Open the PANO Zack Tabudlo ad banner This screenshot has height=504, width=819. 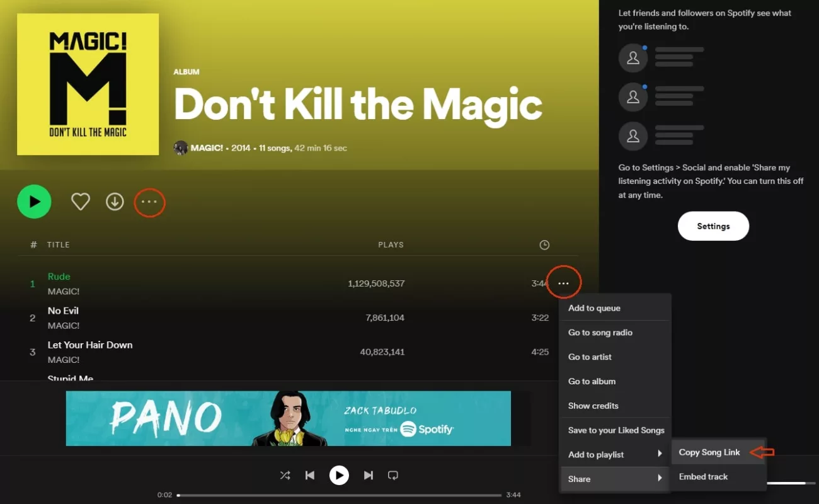pyautogui.click(x=289, y=418)
